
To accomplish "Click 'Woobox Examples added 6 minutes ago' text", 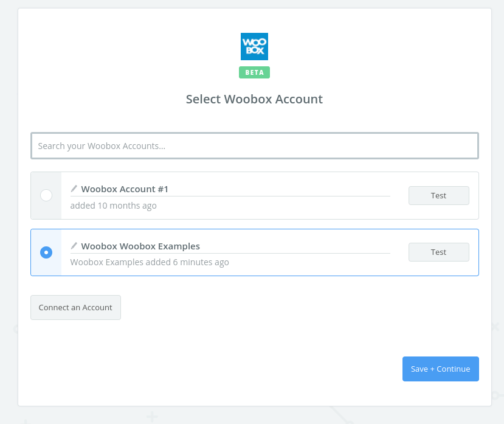I will (150, 262).
